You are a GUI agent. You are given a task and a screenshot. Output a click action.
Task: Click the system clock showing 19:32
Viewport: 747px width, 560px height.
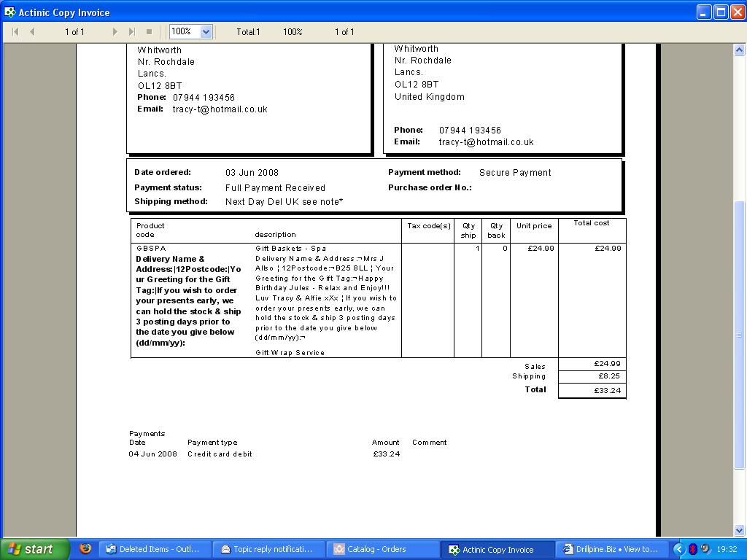tap(727, 549)
